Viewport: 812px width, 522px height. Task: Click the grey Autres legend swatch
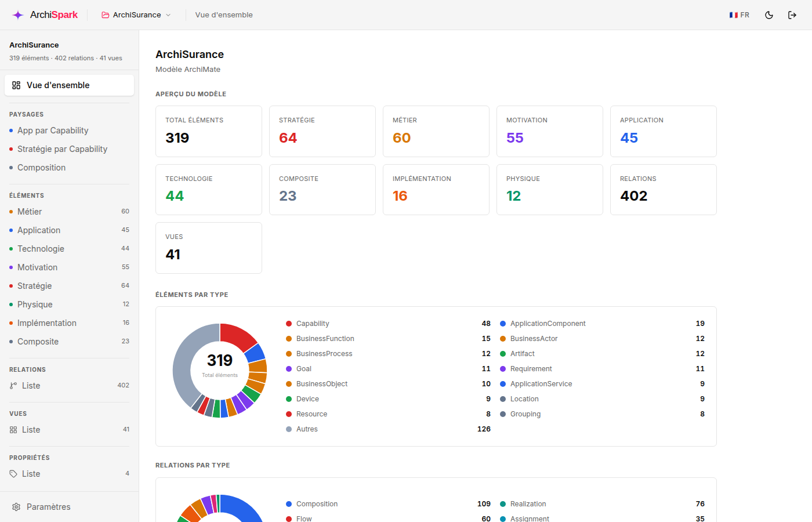tap(289, 429)
